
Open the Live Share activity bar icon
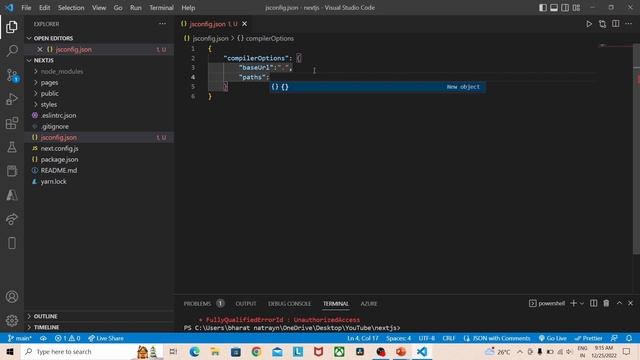(12, 219)
